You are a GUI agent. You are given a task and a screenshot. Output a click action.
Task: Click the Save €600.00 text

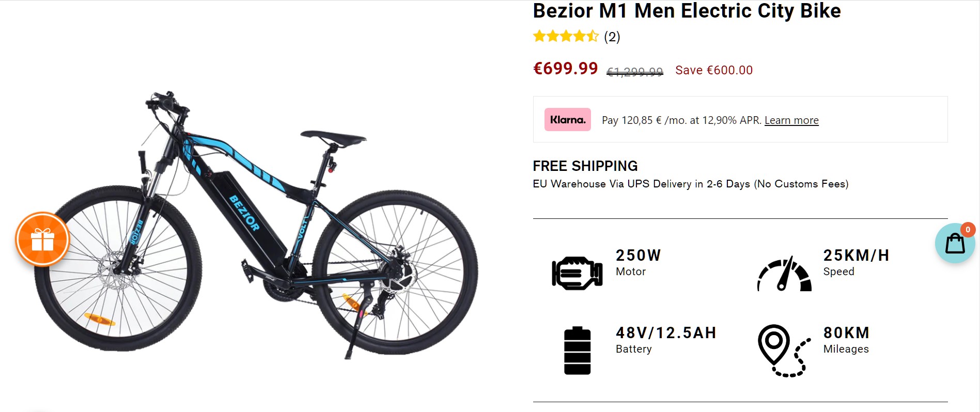tap(714, 70)
